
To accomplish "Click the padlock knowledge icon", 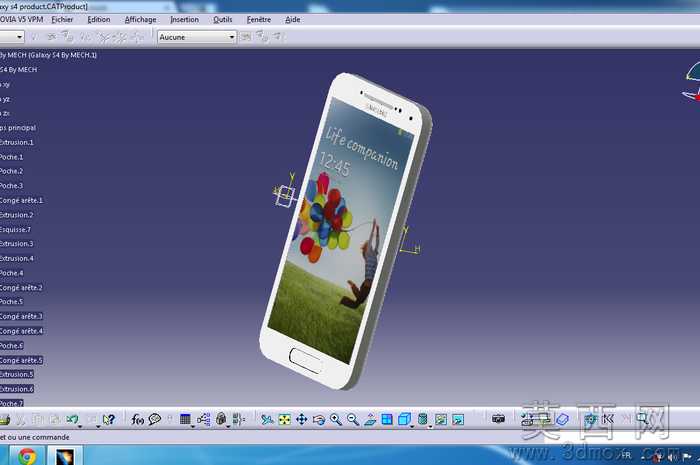I will [x=221, y=419].
